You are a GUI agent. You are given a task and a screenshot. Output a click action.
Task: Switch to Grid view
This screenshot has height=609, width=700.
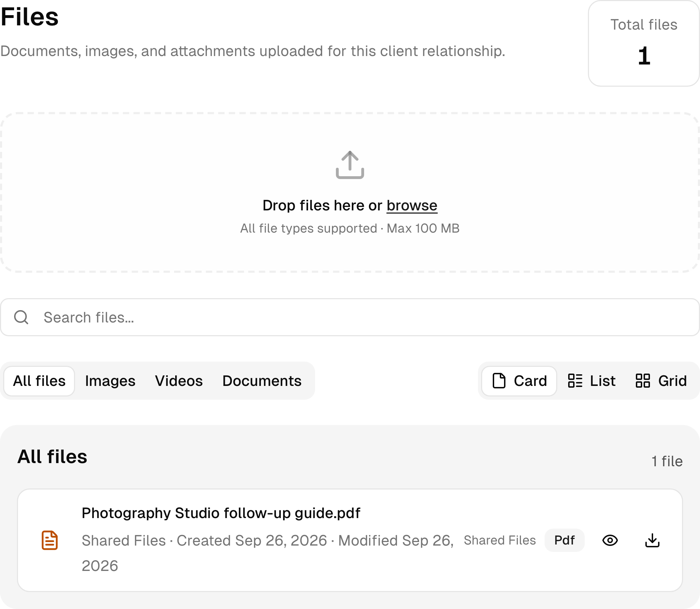[661, 381]
